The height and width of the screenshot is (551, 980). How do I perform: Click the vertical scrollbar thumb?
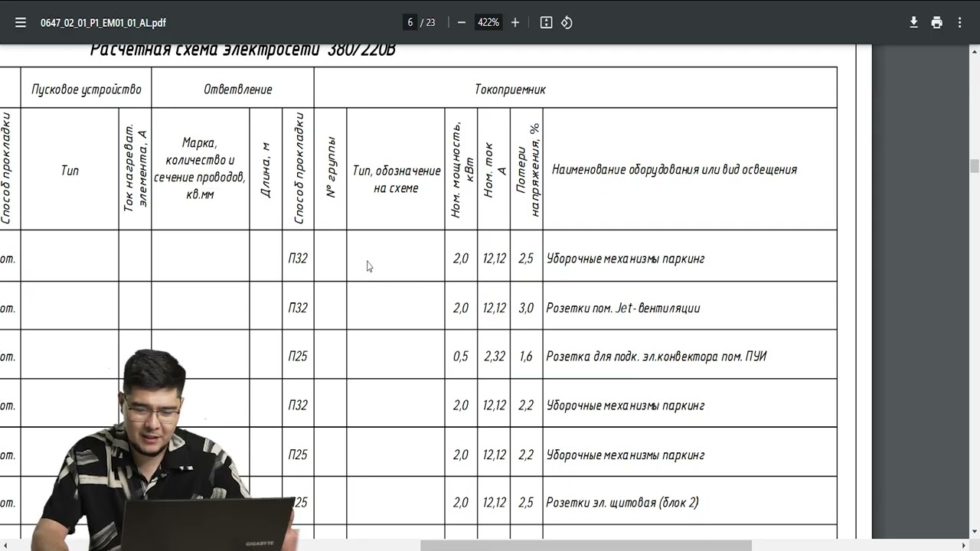click(x=975, y=166)
